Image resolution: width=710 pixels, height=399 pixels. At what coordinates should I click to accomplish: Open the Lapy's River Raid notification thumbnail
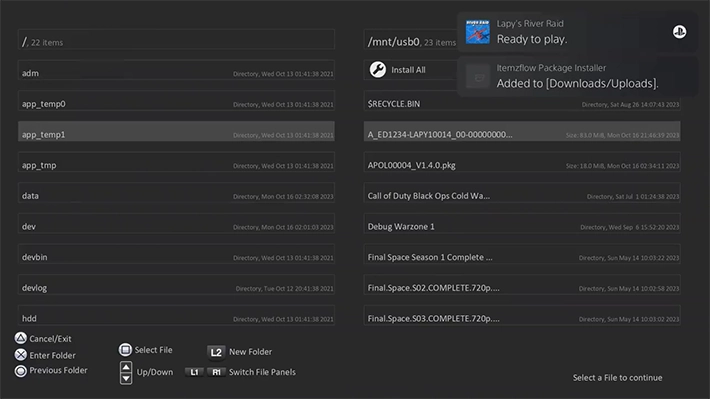tap(478, 32)
